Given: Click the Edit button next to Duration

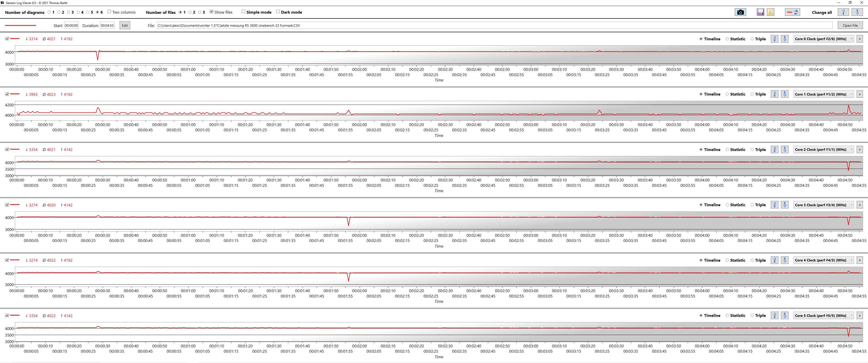Looking at the screenshot, I should (x=125, y=25).
